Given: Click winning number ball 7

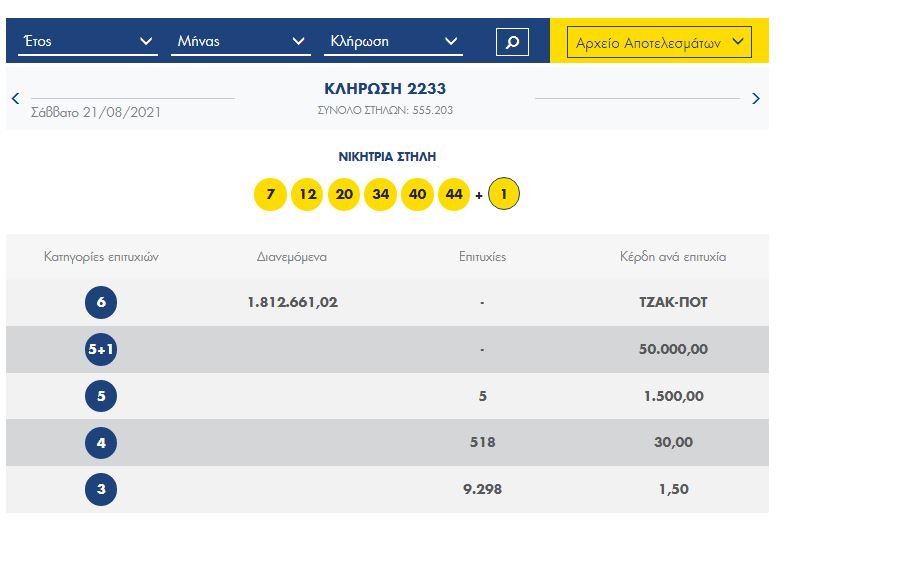Looking at the screenshot, I should (x=270, y=194).
